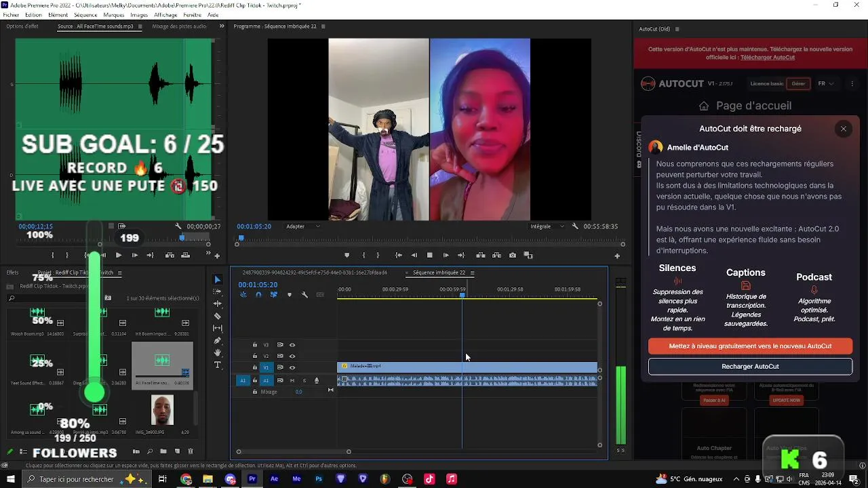Open the Adapter zoom level dropdown
Image resolution: width=868 pixels, height=488 pixels.
point(302,226)
